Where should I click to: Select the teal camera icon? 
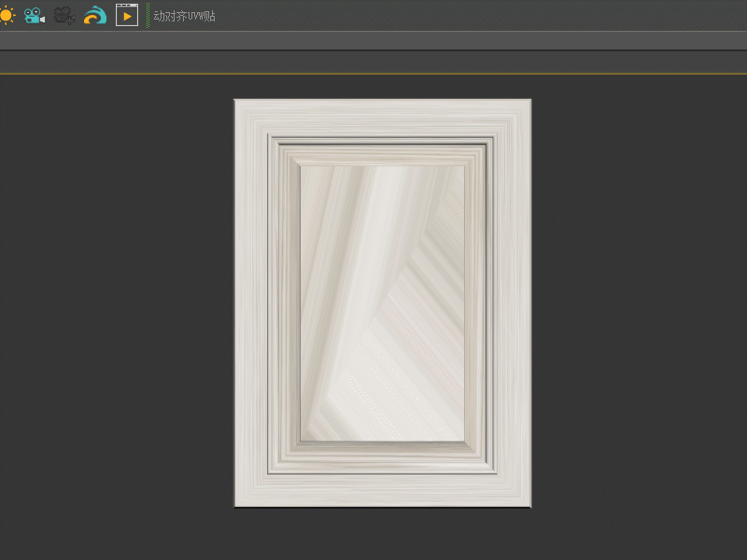[35, 15]
